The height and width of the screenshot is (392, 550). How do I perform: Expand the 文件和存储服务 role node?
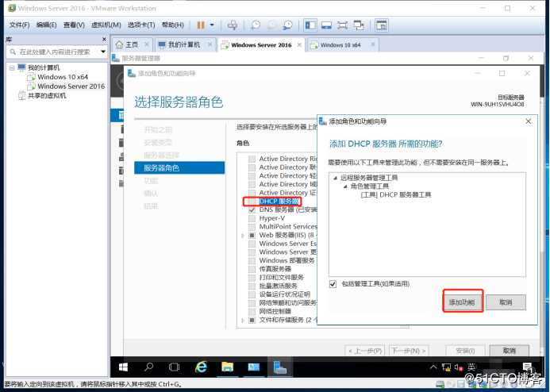click(x=243, y=320)
